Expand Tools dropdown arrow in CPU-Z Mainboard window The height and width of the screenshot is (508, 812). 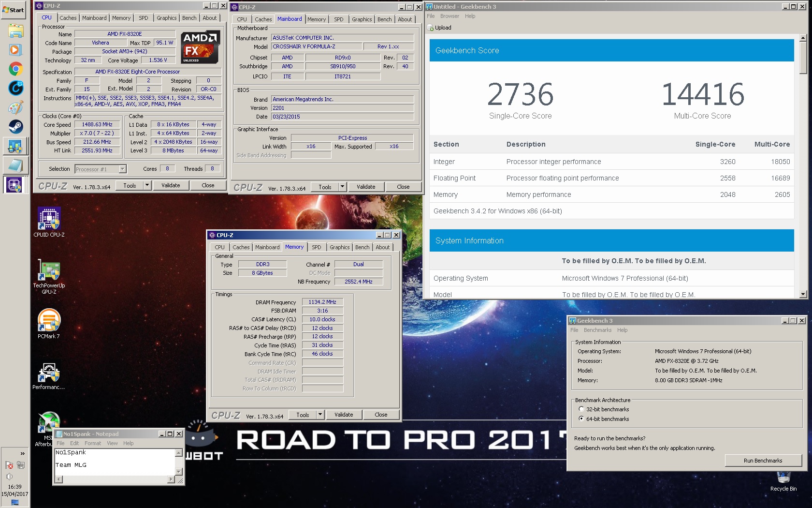[x=342, y=187]
